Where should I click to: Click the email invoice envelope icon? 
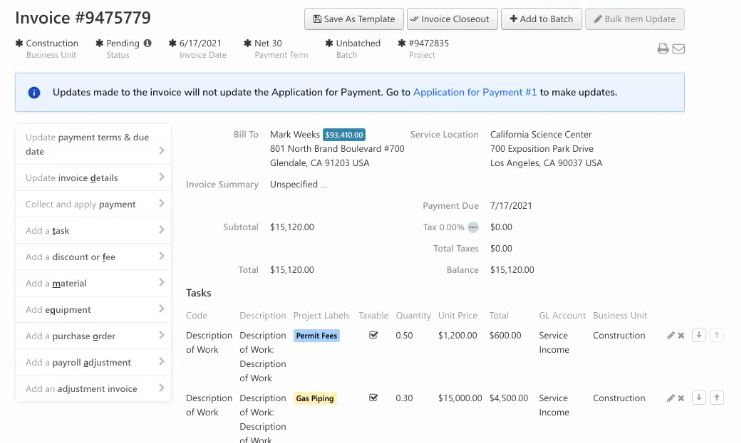[x=679, y=49]
